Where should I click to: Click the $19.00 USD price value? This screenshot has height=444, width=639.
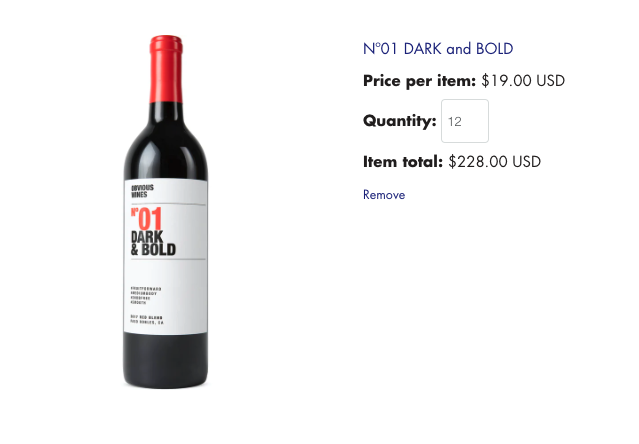point(523,81)
